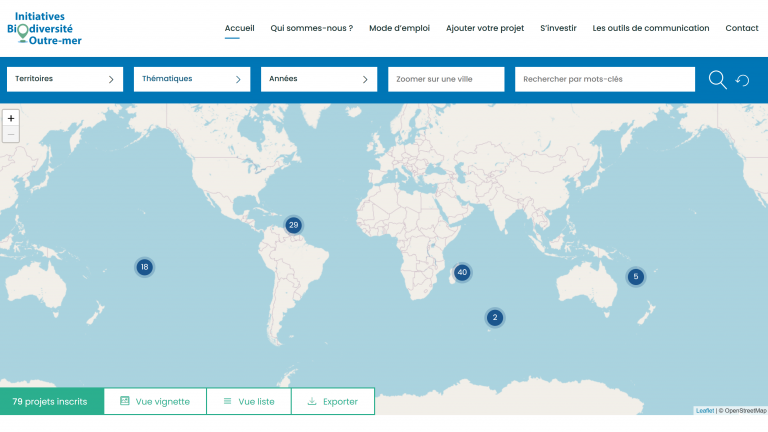Open the cluster marker labeled 5
768x432 pixels.
[635, 277]
